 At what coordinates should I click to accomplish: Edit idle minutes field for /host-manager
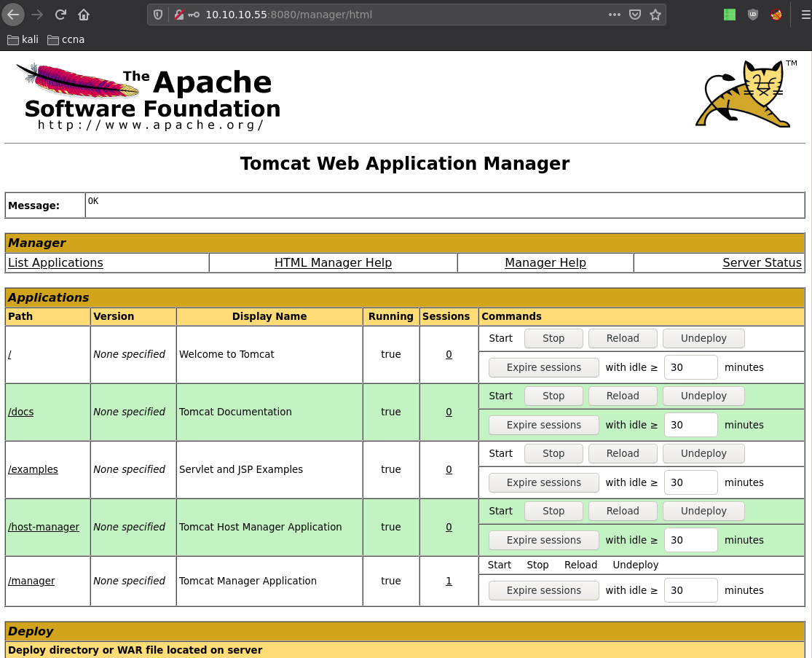(x=691, y=540)
